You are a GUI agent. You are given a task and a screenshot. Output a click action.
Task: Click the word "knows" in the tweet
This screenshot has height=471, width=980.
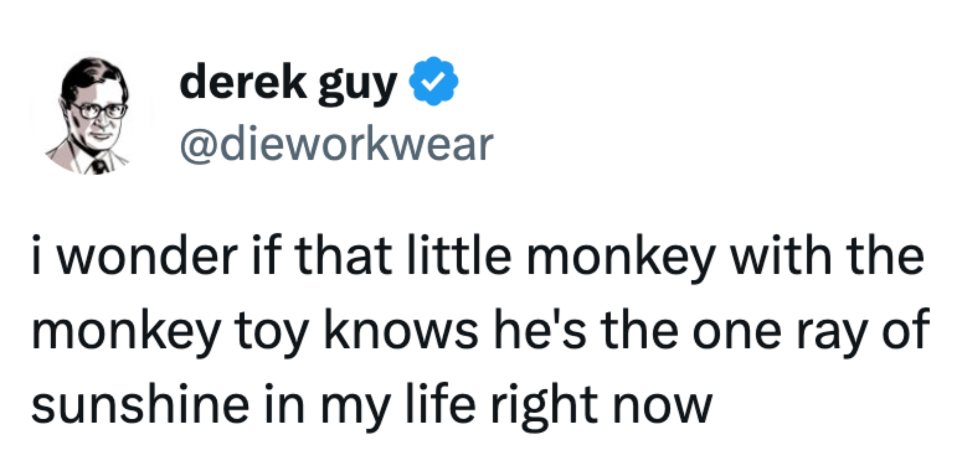coord(401,330)
